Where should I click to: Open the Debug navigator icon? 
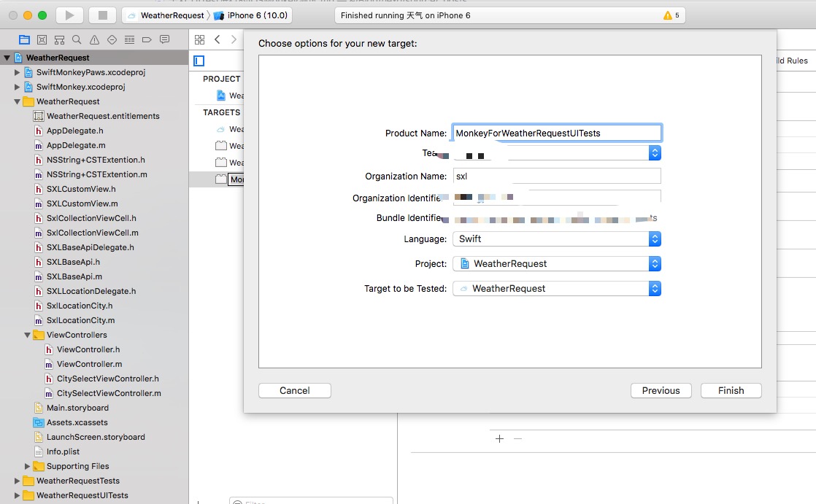click(x=130, y=39)
